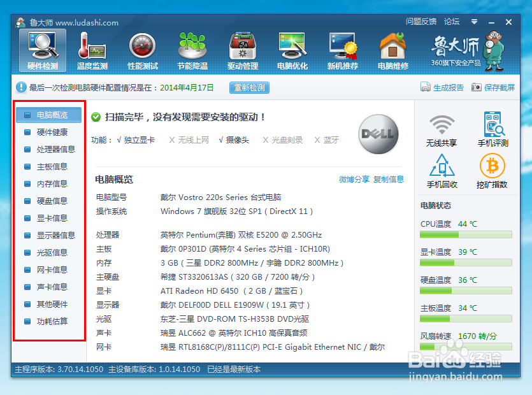Open the 温度监测 temperature monitor

(x=92, y=50)
